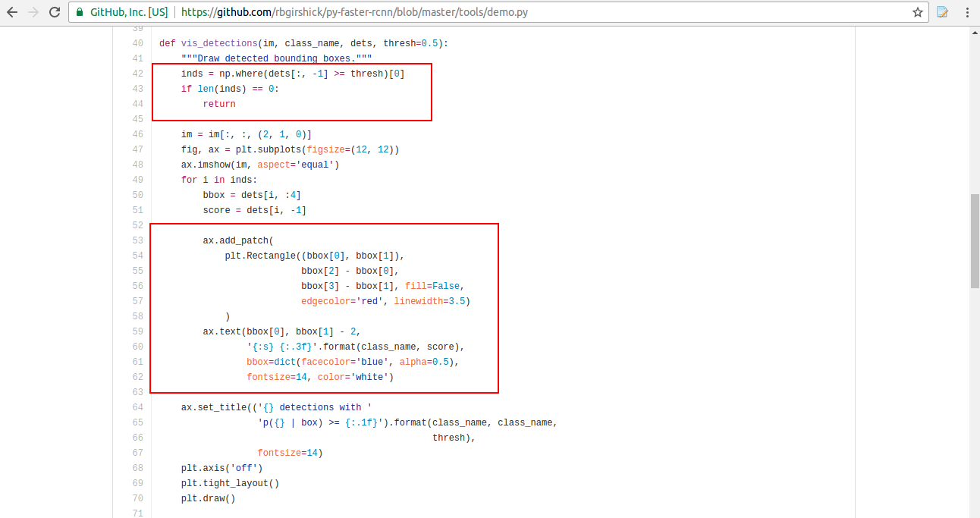Click the 'bbox[2] - bbox[0],' line
Viewport: 980px width, 518px height.
350,271
